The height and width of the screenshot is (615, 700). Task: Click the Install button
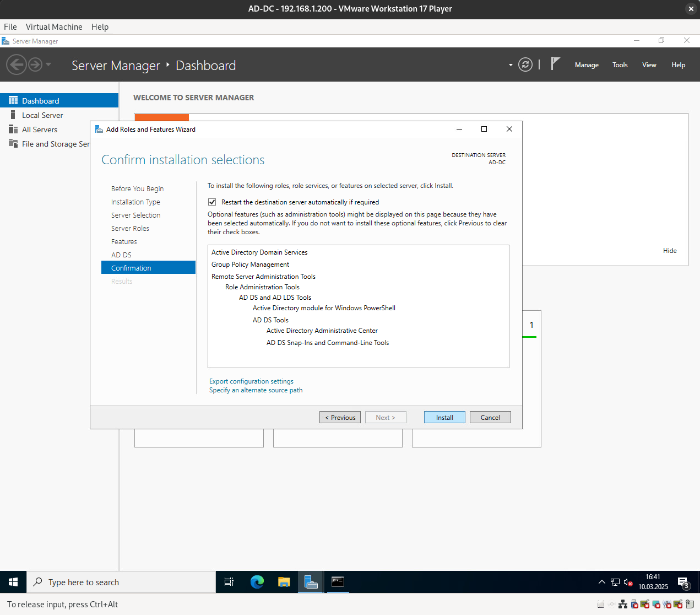(444, 417)
